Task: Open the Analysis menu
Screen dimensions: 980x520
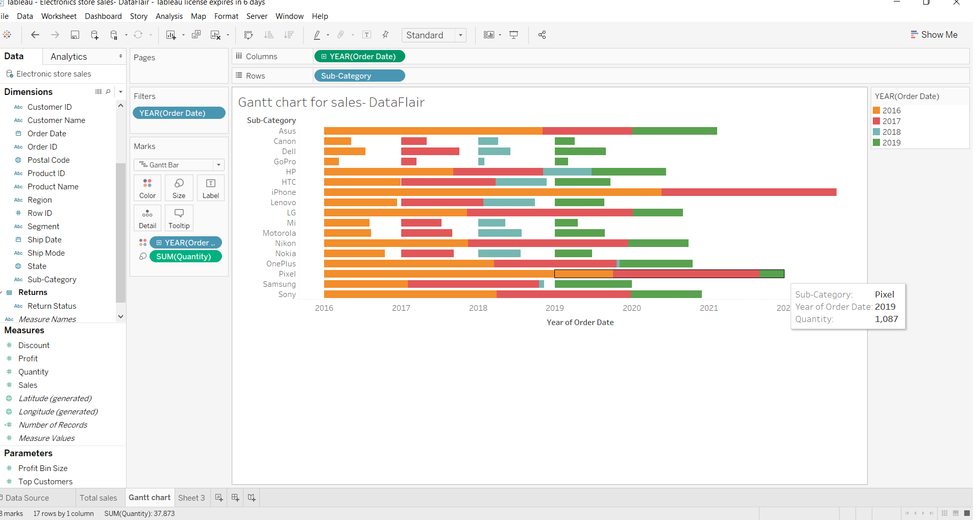Action: (x=169, y=16)
